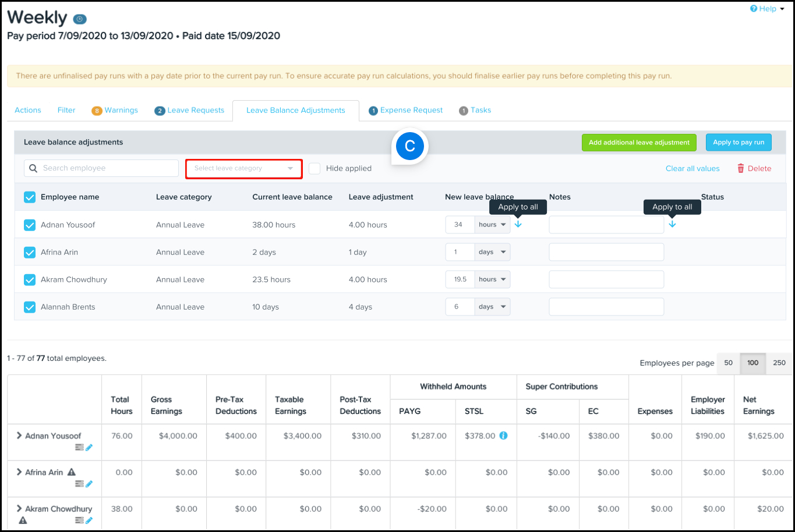Uncheck the Afrina Arin adjustment checkbox

tap(30, 252)
